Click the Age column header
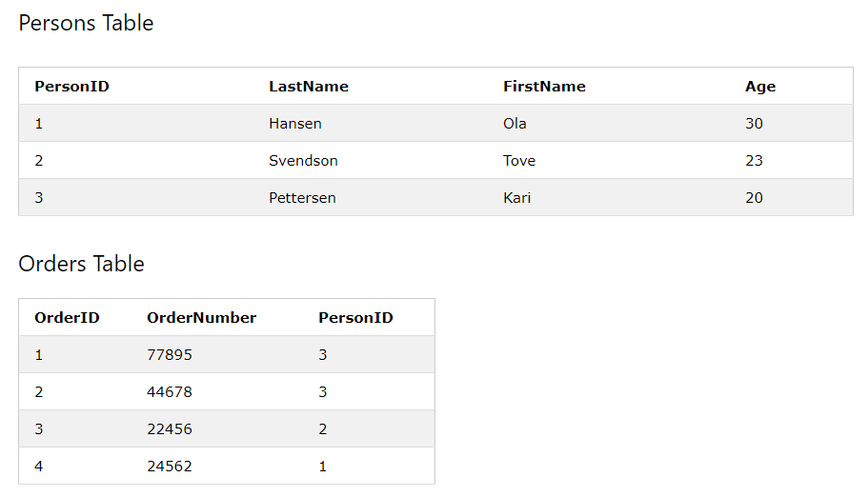 point(760,87)
